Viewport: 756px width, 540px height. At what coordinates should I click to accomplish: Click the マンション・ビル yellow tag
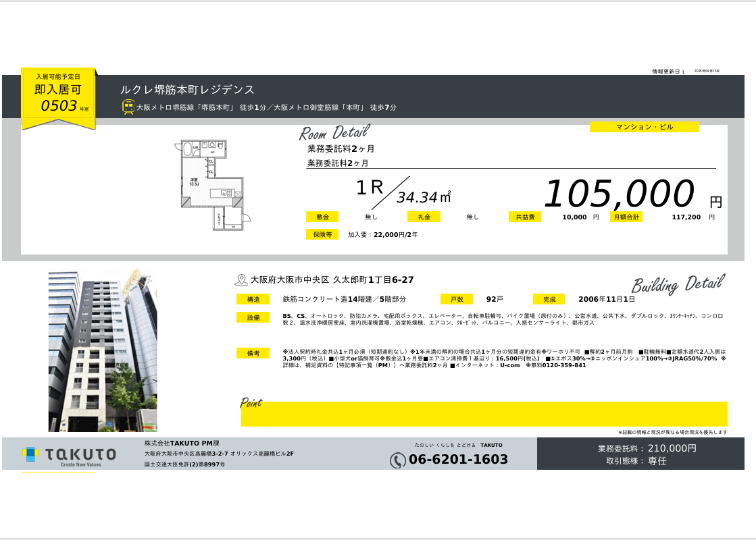pyautogui.click(x=644, y=127)
